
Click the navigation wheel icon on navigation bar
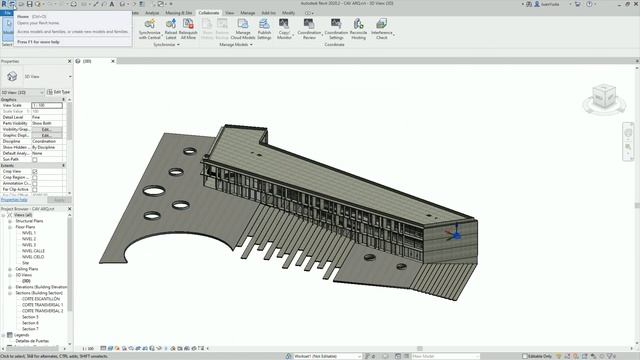click(x=628, y=133)
